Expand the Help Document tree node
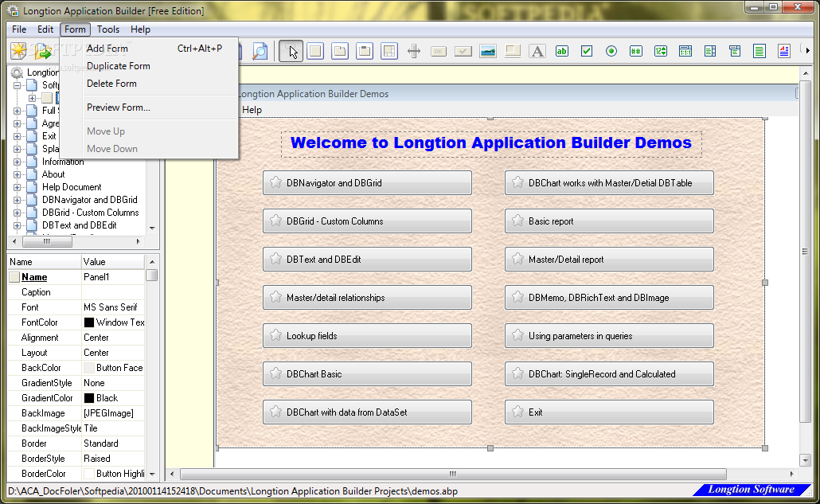This screenshot has height=504, width=820. 17,187
